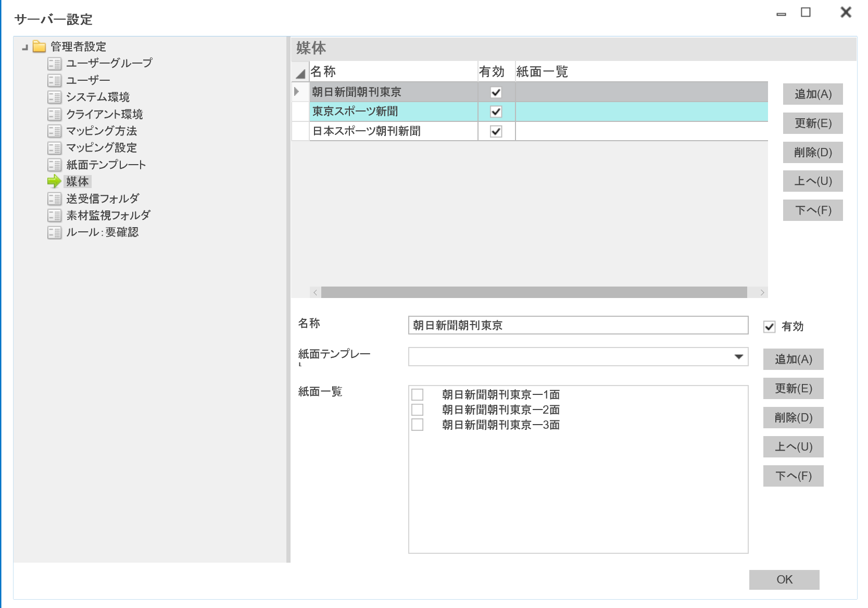Screen dimensions: 868x608
Task: Confirm with the OK button
Action: (x=784, y=580)
